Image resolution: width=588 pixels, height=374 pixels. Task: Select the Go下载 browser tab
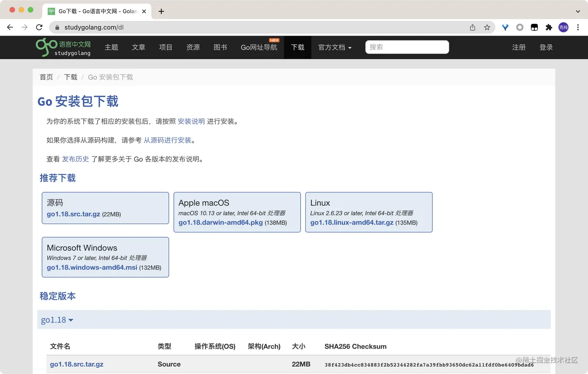click(96, 11)
